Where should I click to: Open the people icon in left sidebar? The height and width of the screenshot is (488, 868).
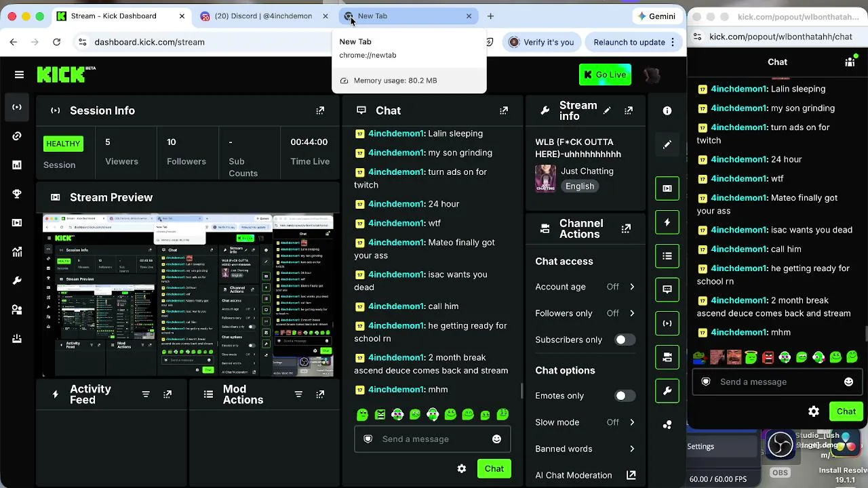(17, 310)
